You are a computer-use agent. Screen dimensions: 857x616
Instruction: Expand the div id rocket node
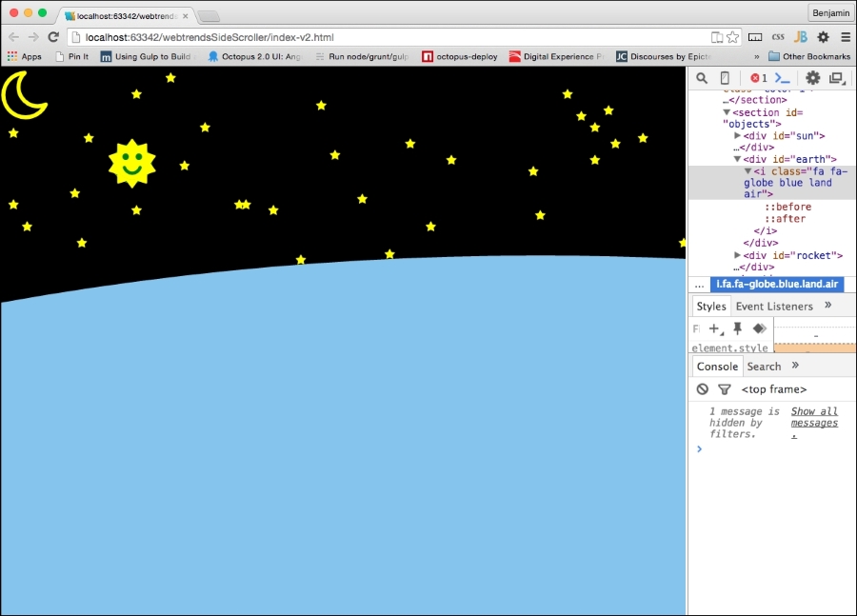coord(737,255)
